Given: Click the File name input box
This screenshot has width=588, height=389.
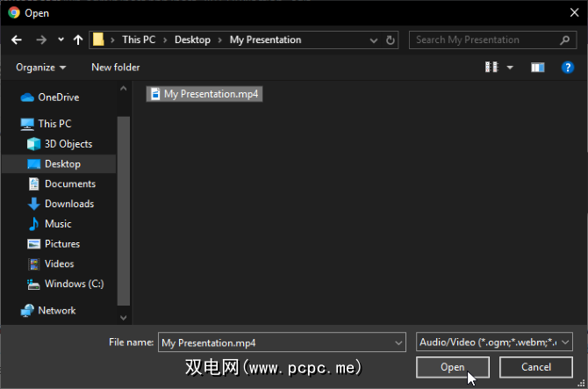Looking at the screenshot, I should coord(276,342).
